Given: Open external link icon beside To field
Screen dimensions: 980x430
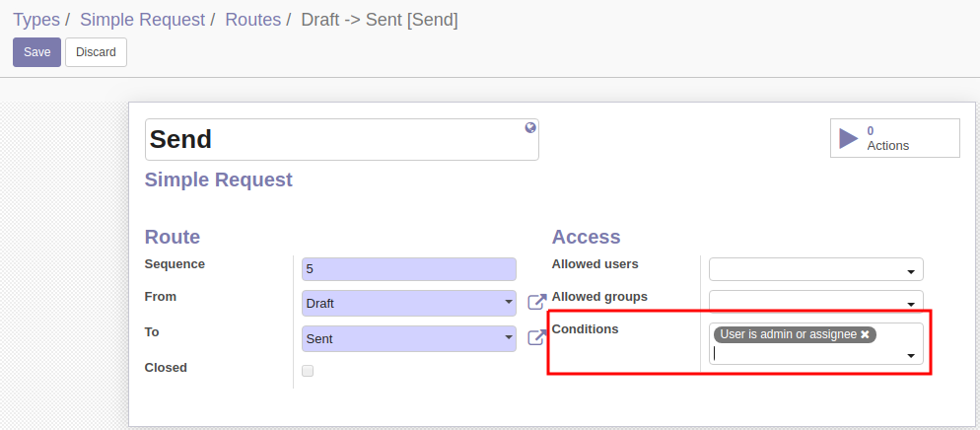Looking at the screenshot, I should coord(537,338).
